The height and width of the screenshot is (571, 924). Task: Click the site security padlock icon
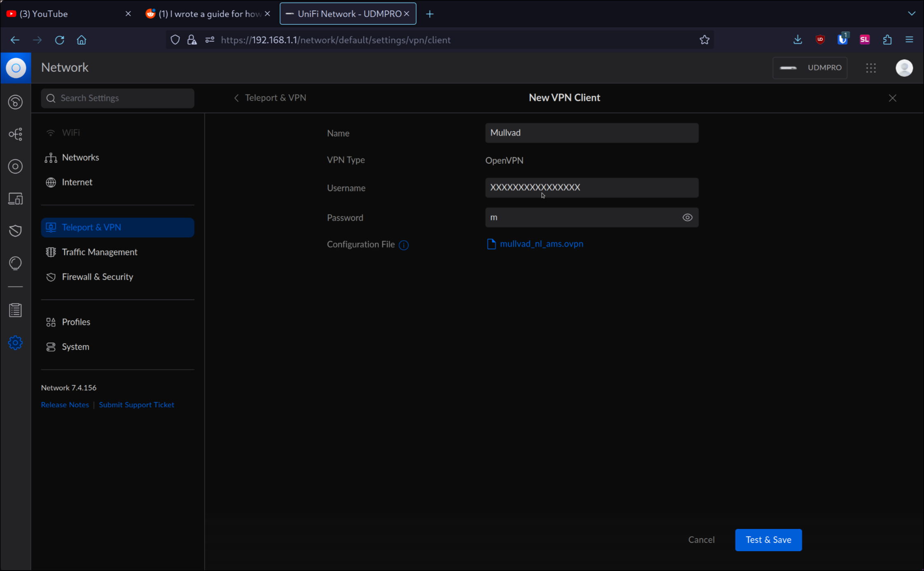click(192, 40)
